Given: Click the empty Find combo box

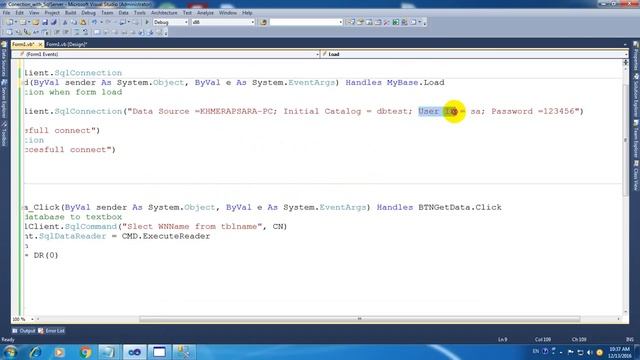Looking at the screenshot, I should pyautogui.click(x=306, y=22).
